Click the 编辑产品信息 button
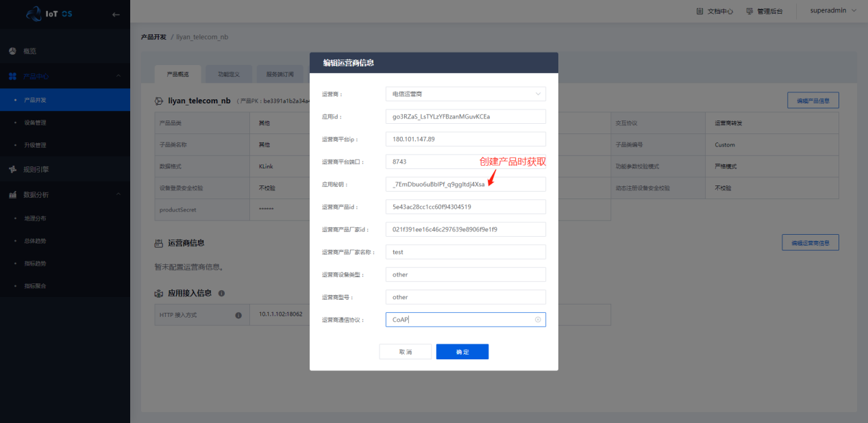 tap(813, 101)
